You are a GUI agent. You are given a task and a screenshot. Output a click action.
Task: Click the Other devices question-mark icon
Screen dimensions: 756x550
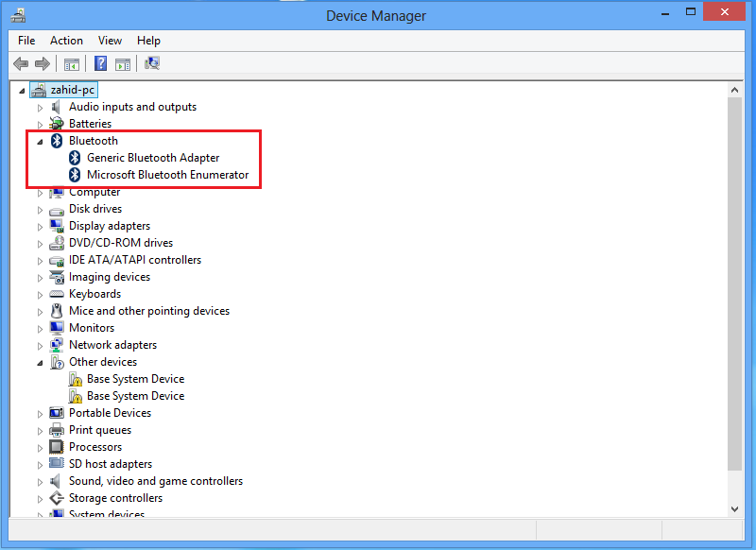[x=57, y=362]
